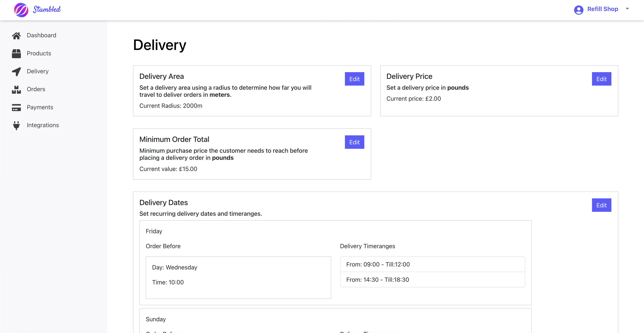Click the Orders boxes icon
644x333 pixels.
coord(16,89)
